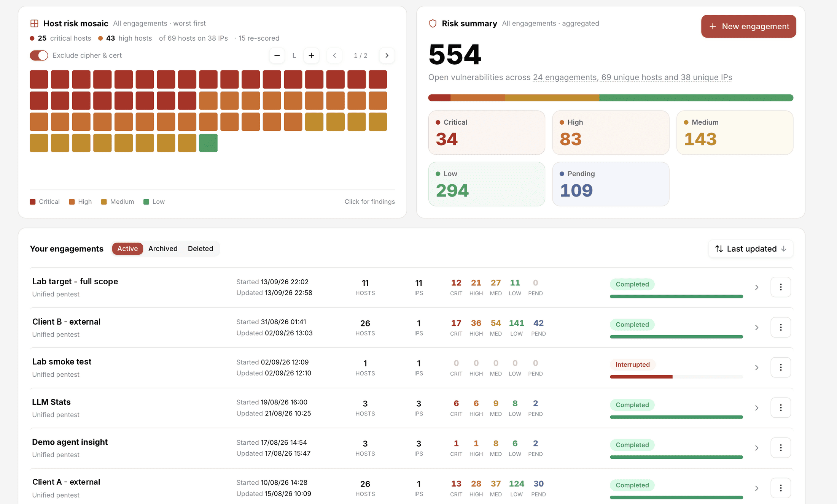This screenshot has height=504, width=837.
Task: Click 'Click for findings' hint text
Action: 370,202
